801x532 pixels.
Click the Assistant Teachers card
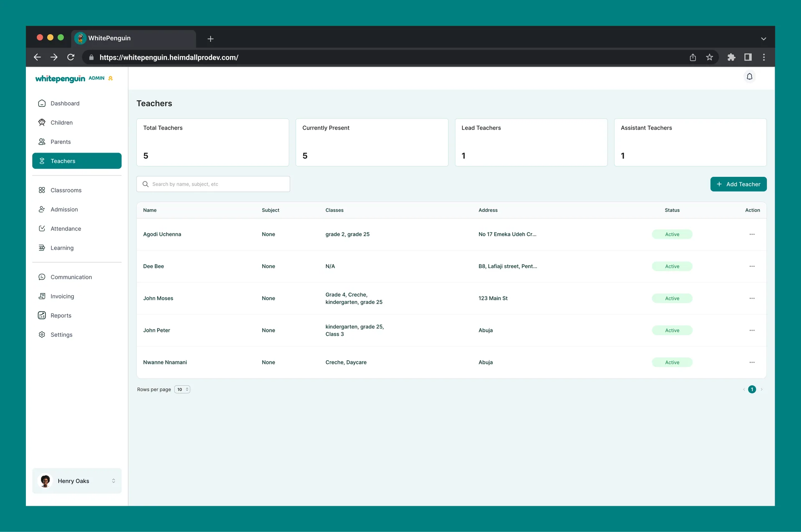point(690,143)
